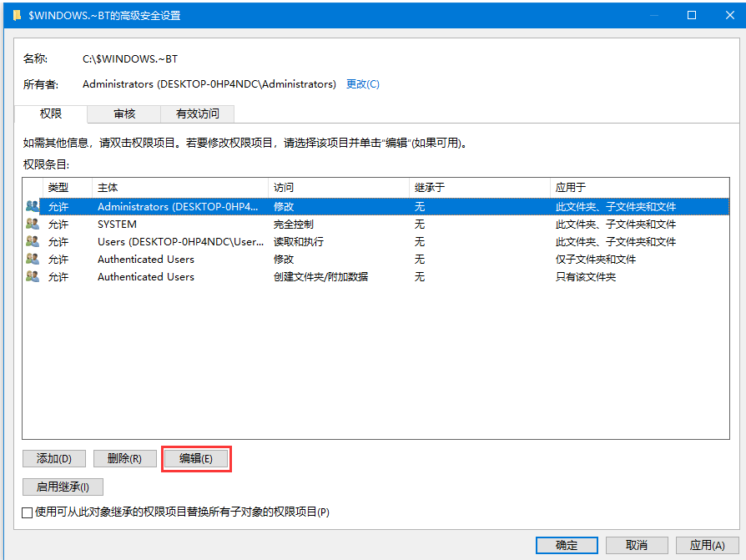Click the user icon next to SYSTEM

pyautogui.click(x=33, y=224)
